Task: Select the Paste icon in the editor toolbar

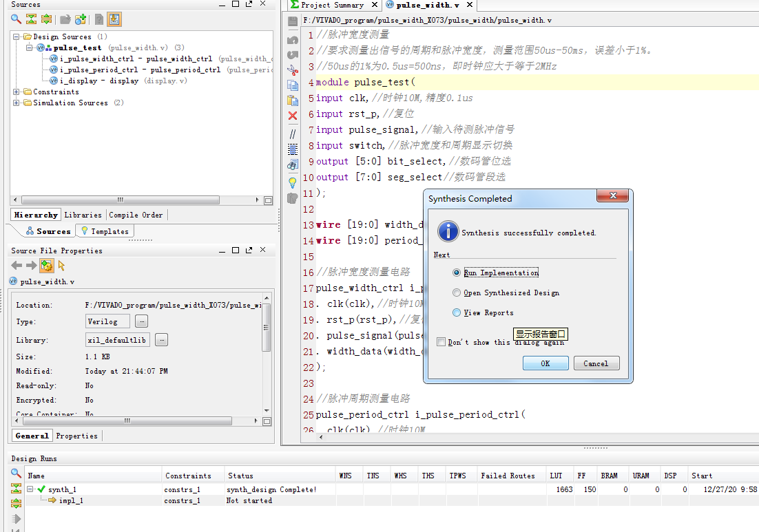Action: 293,101
